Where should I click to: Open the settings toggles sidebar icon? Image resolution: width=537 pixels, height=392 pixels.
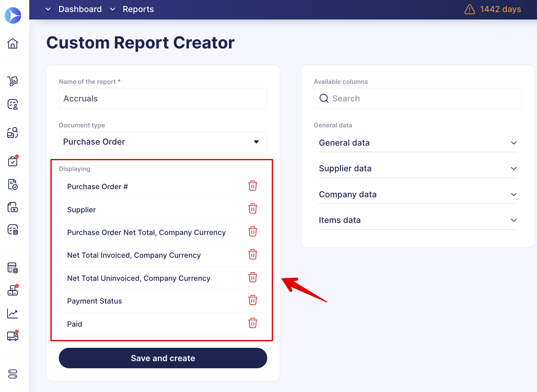pyautogui.click(x=13, y=374)
